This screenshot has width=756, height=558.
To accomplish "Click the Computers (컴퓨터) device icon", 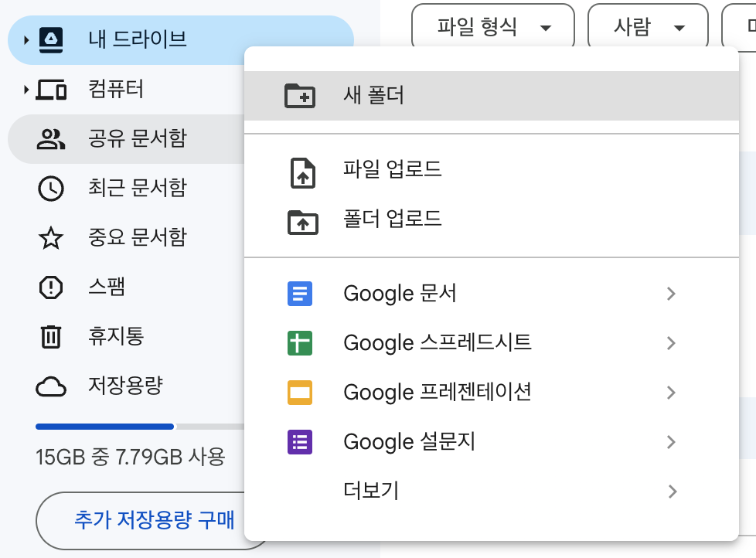I will [x=51, y=90].
